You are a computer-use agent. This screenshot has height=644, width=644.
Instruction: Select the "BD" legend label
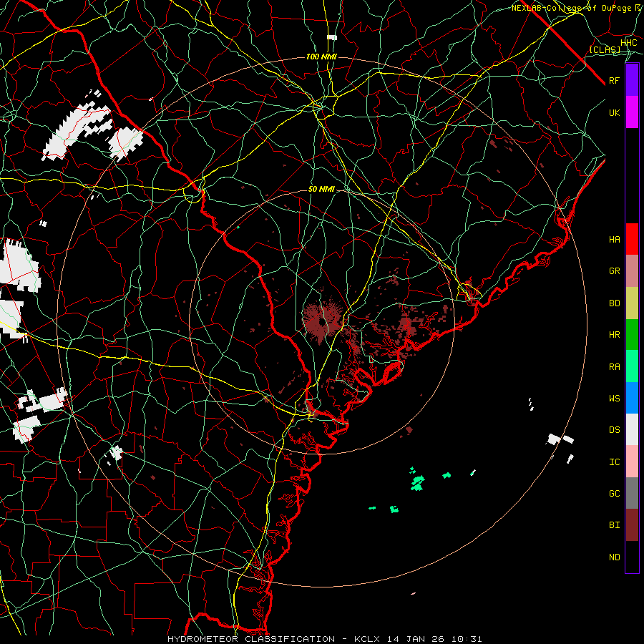point(614,303)
